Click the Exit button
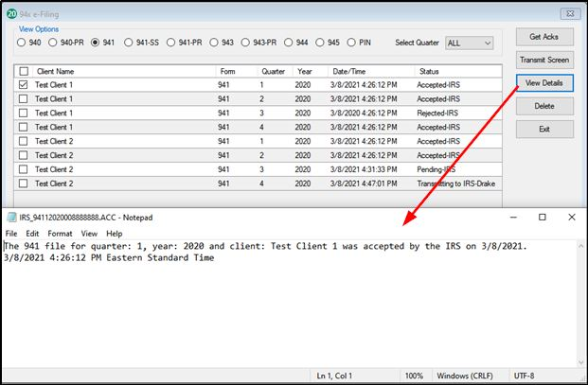This screenshot has width=588, height=385. pos(543,130)
